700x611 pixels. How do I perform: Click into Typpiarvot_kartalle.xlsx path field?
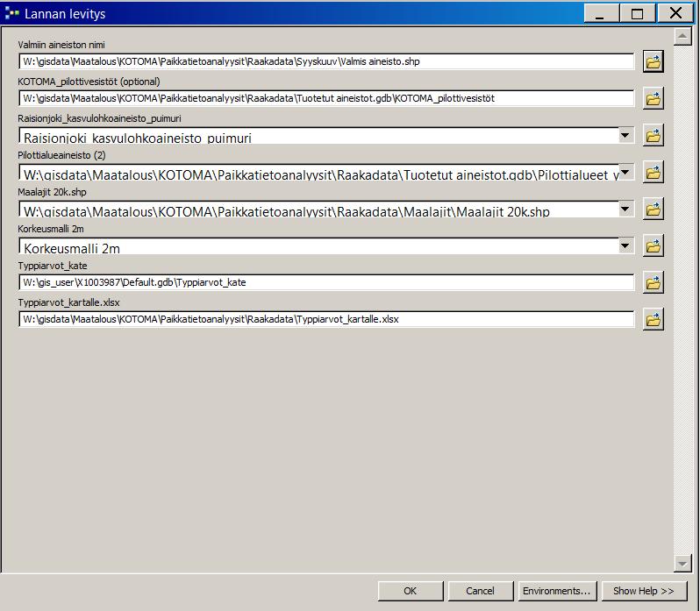pos(326,319)
